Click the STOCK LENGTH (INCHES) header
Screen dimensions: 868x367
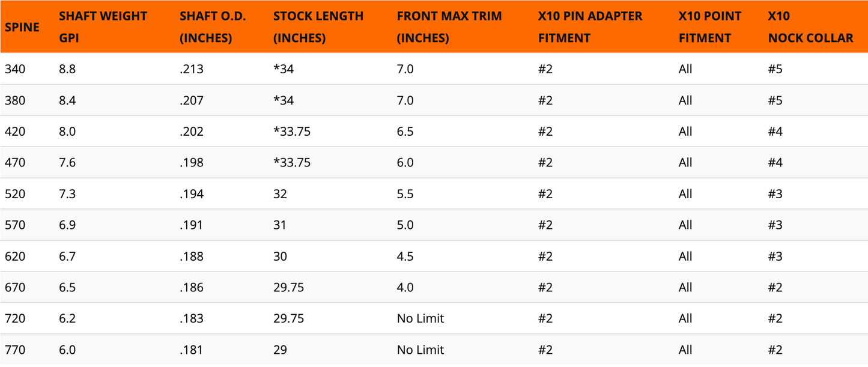318,27
